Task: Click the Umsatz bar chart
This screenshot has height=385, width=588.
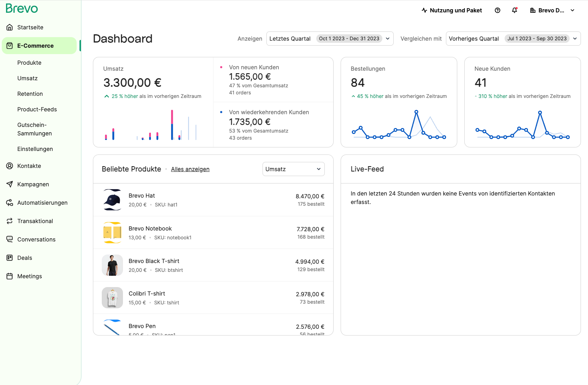Action: (x=151, y=124)
